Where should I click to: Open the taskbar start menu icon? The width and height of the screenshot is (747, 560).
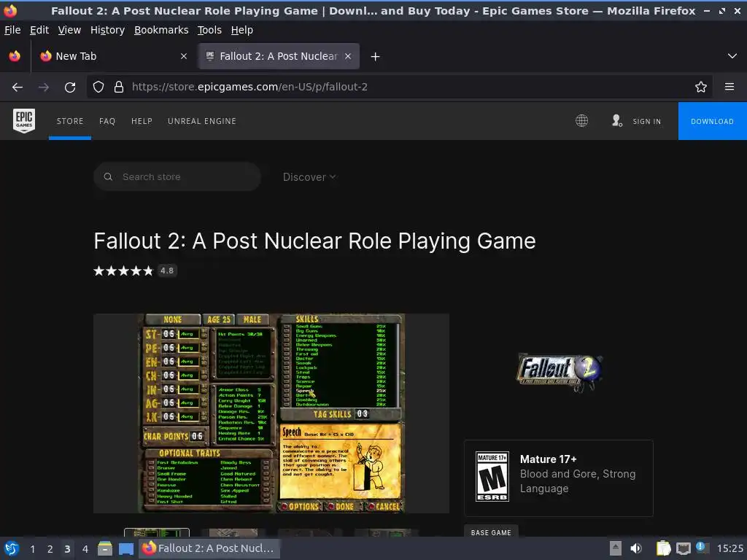(x=12, y=548)
